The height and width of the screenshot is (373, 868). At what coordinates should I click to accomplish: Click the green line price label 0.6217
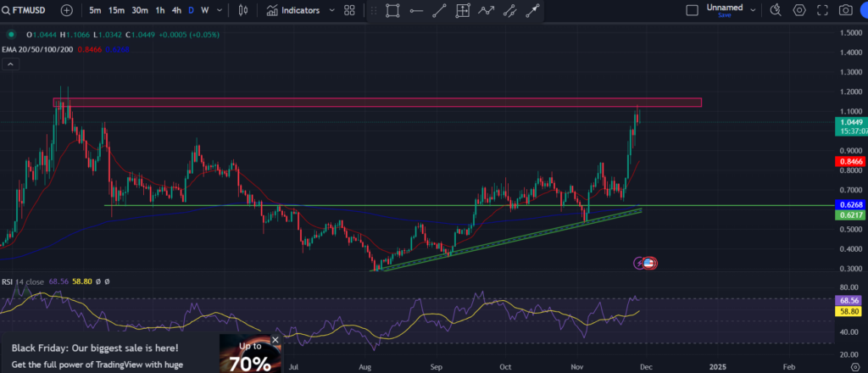(850, 214)
